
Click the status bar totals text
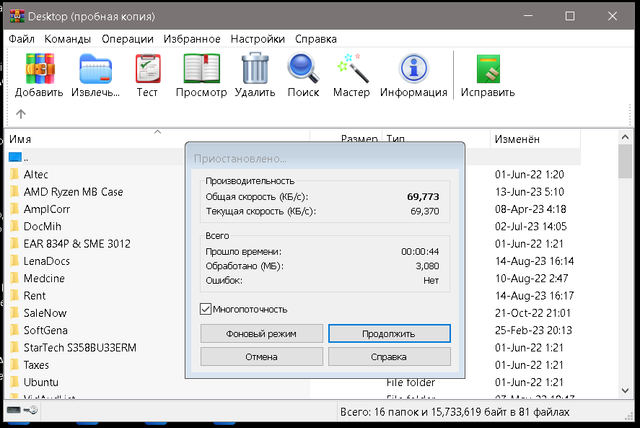click(455, 412)
